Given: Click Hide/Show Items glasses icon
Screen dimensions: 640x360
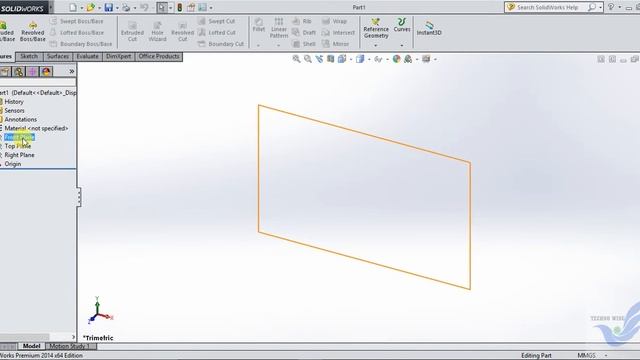Looking at the screenshot, I should (378, 59).
